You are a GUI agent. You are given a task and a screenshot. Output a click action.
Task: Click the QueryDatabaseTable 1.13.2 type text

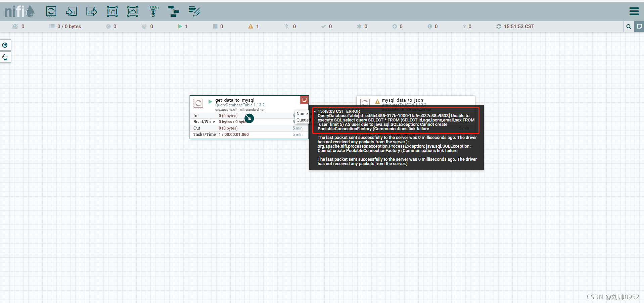[x=240, y=105]
